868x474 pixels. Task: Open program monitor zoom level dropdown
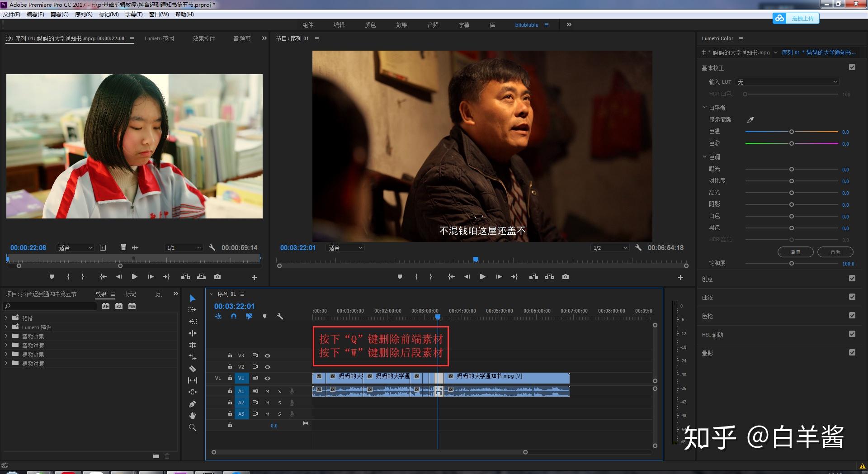click(x=345, y=248)
